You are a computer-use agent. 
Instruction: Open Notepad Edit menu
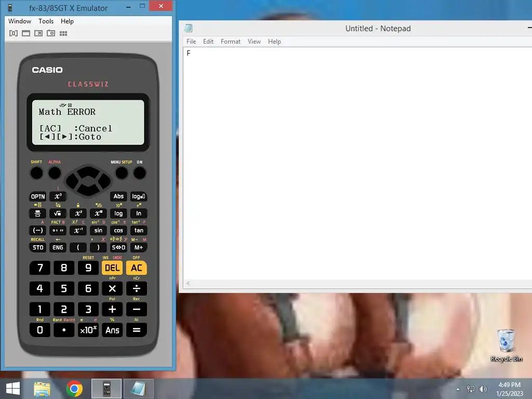coord(208,42)
